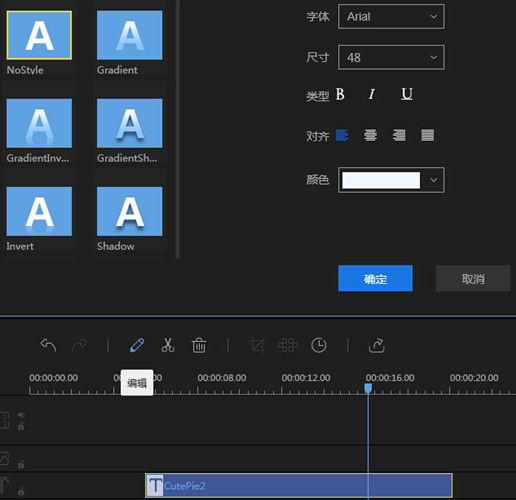
Task: Confirm with the 确定 button
Action: (375, 278)
